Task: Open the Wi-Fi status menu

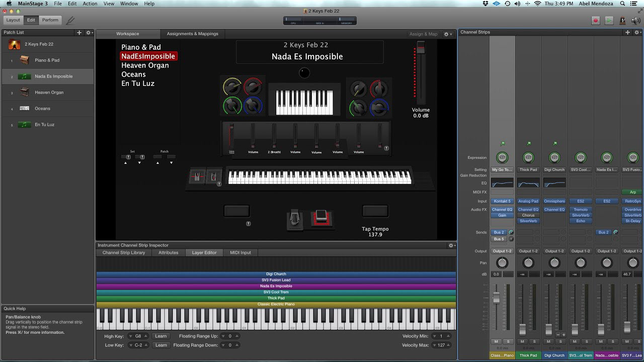Action: [x=537, y=4]
